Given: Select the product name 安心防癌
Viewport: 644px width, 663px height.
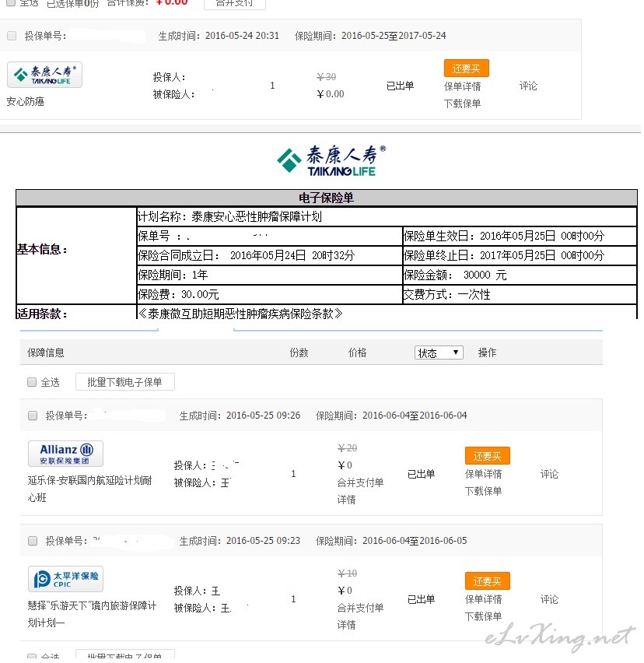Looking at the screenshot, I should coord(26,101).
